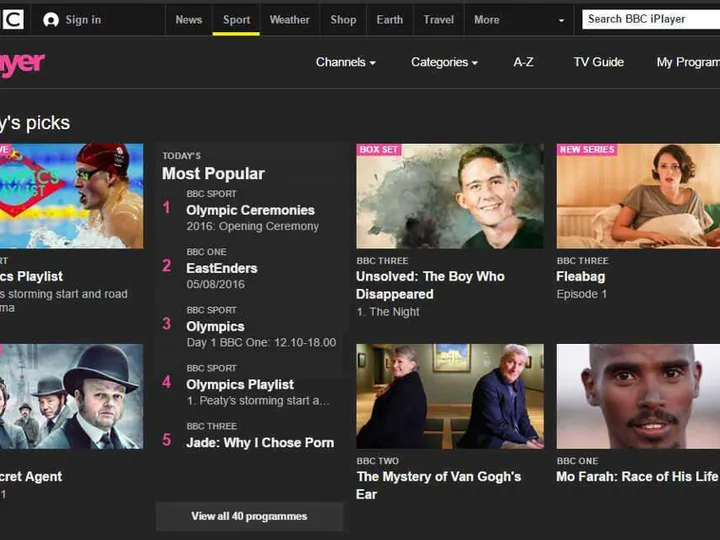Click View all 40 programmes button
Image resolution: width=720 pixels, height=540 pixels.
click(249, 516)
